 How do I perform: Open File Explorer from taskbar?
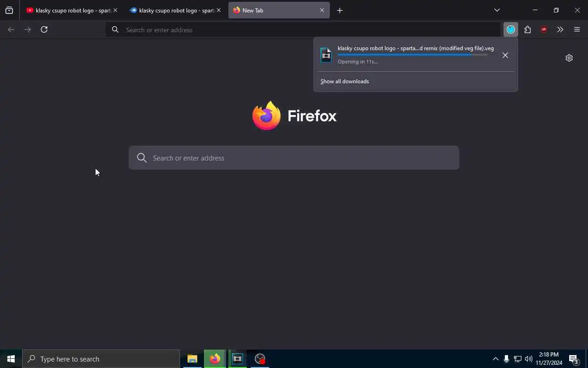pyautogui.click(x=192, y=359)
